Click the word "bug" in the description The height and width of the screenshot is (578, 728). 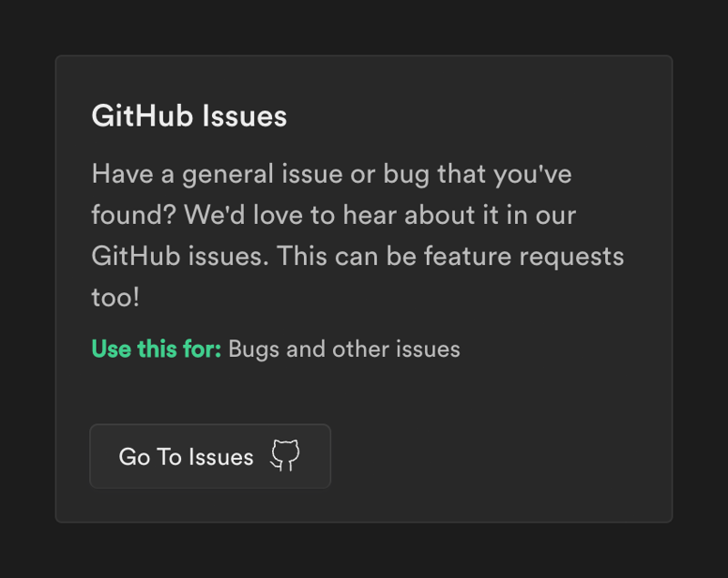click(405, 174)
